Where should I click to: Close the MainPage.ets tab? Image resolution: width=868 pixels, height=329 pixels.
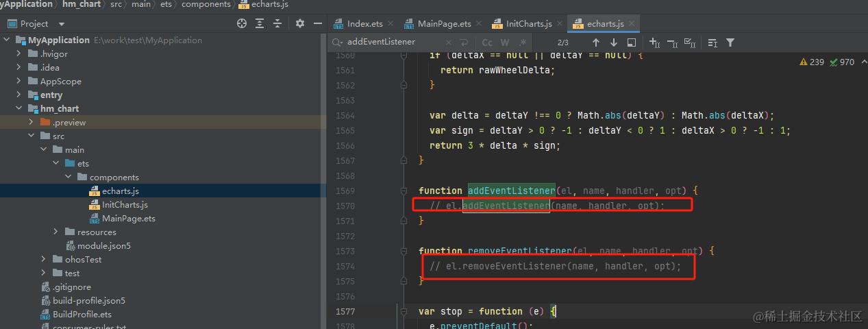tap(480, 24)
